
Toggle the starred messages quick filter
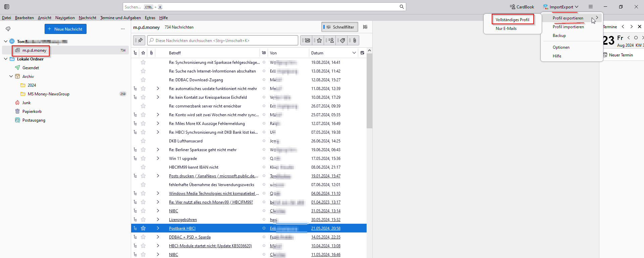pos(319,40)
